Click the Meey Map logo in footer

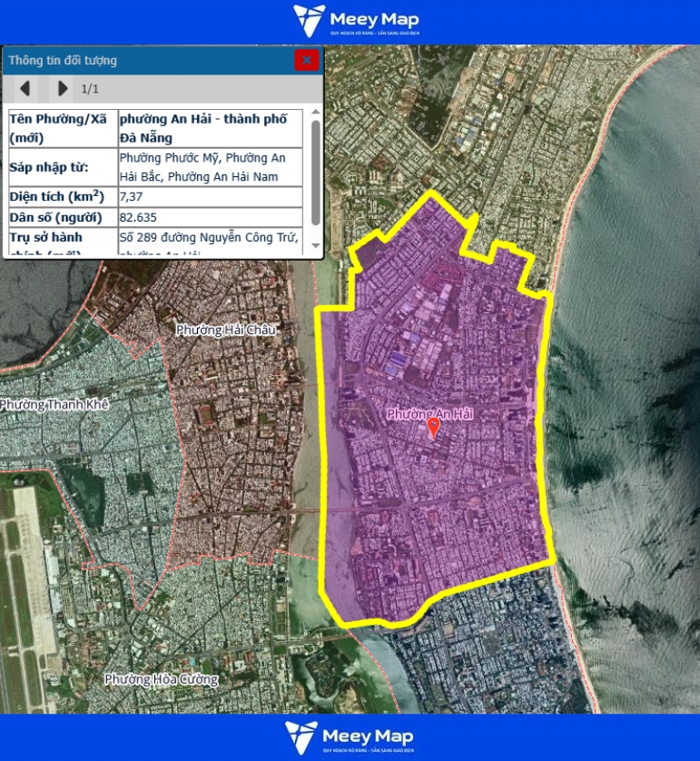pos(350,737)
